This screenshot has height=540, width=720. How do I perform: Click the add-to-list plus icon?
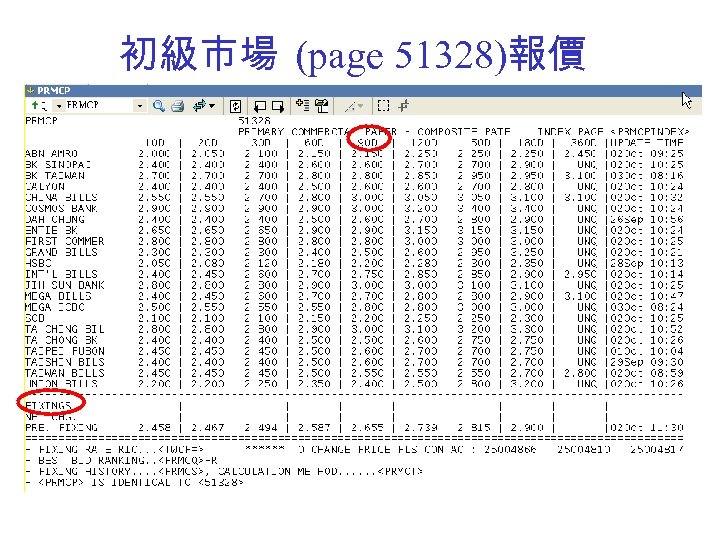click(x=303, y=106)
